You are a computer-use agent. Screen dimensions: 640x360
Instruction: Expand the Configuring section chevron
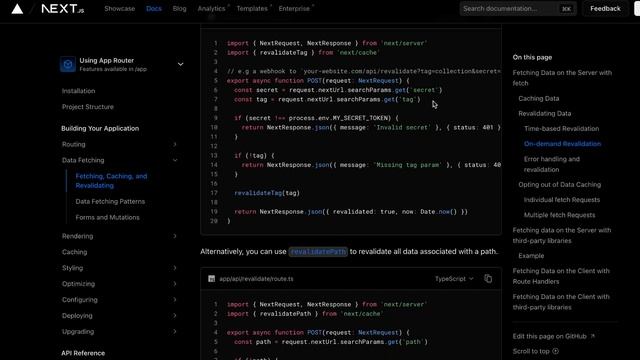[x=175, y=300]
